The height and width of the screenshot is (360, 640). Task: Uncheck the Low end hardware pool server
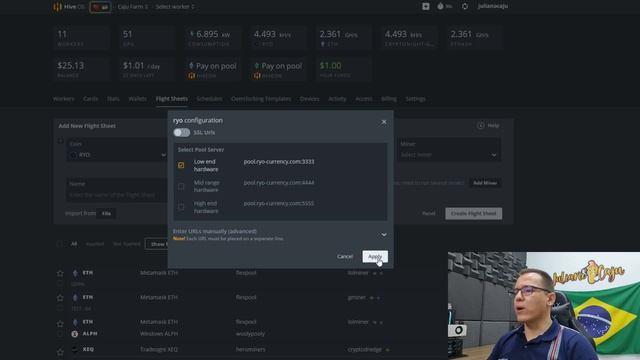[181, 165]
